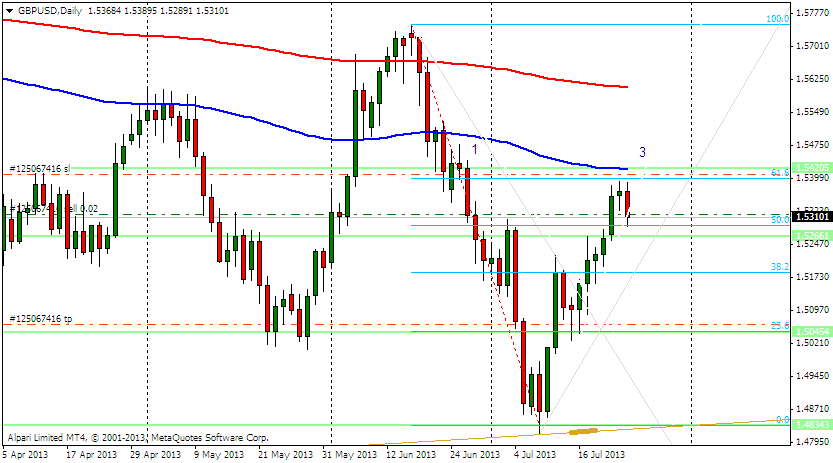The image size is (833, 463).
Task: Select the OHLC values 1.53684 1.53895 1.52891 1.53101
Action: (158, 11)
